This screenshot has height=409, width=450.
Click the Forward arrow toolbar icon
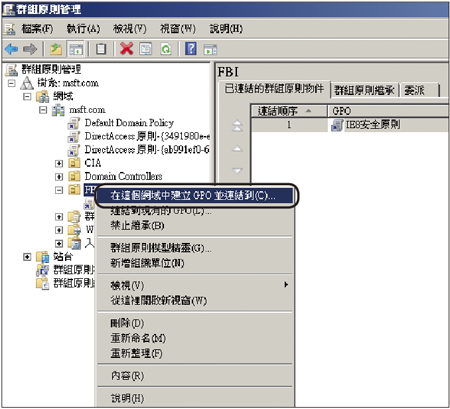point(30,49)
